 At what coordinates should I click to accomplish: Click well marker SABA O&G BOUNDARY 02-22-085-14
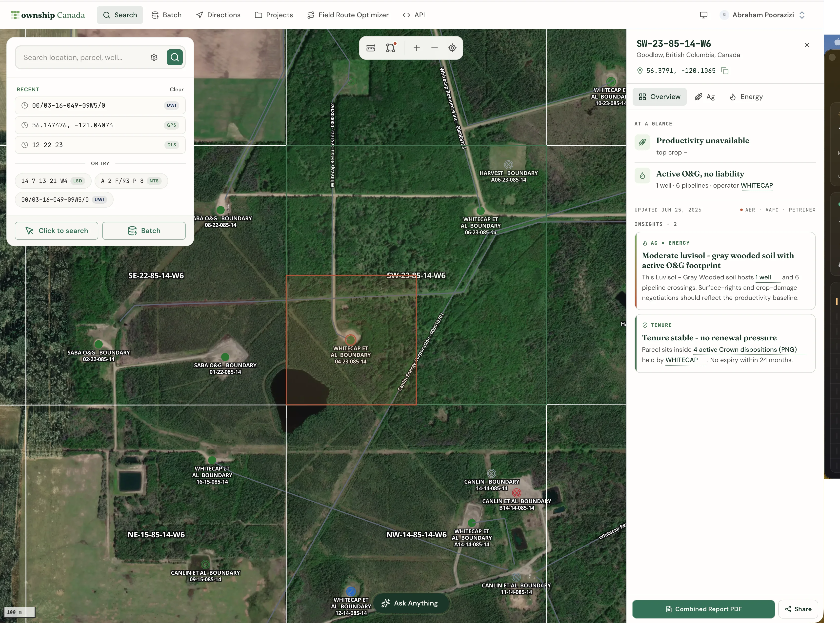coord(99,344)
